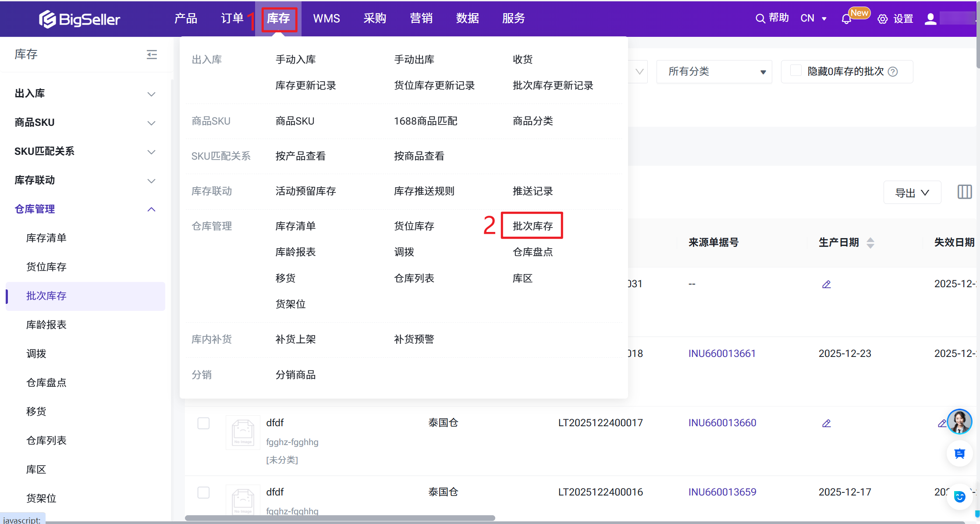The image size is (980, 524).
Task: Expand the 导出 dropdown button
Action: (912, 192)
